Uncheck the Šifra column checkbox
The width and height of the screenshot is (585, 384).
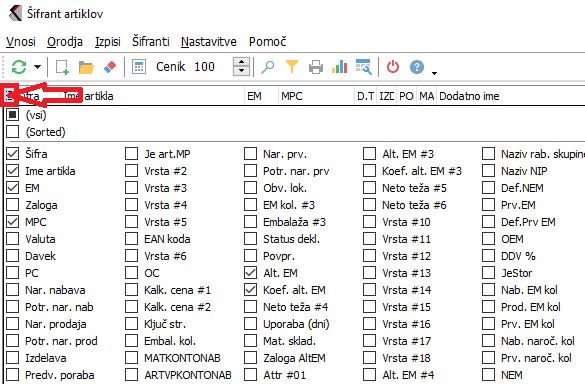coord(13,154)
